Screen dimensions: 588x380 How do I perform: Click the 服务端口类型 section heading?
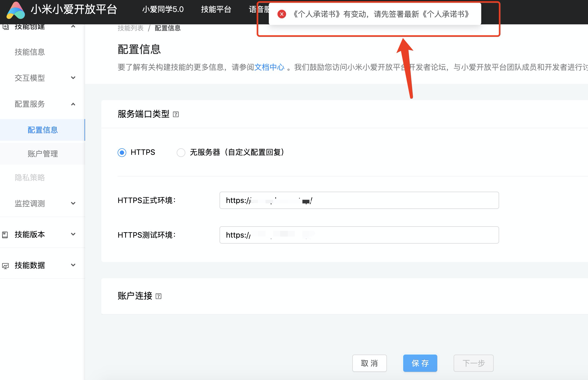(143, 114)
